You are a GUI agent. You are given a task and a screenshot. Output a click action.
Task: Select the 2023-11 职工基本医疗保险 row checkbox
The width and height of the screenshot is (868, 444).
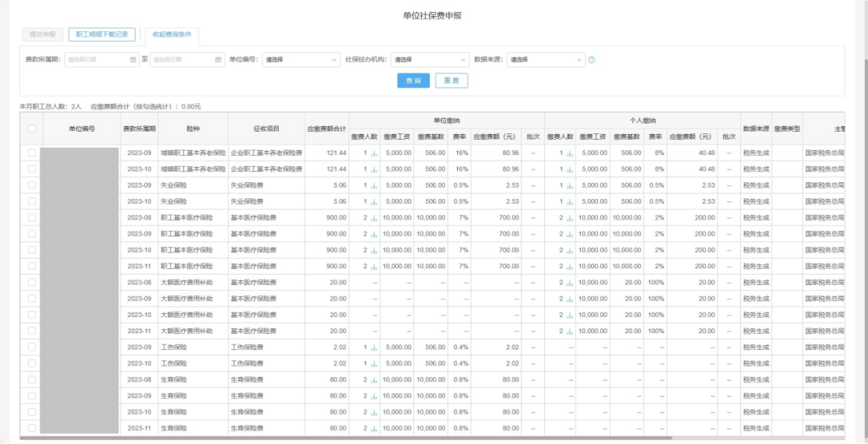(x=31, y=266)
